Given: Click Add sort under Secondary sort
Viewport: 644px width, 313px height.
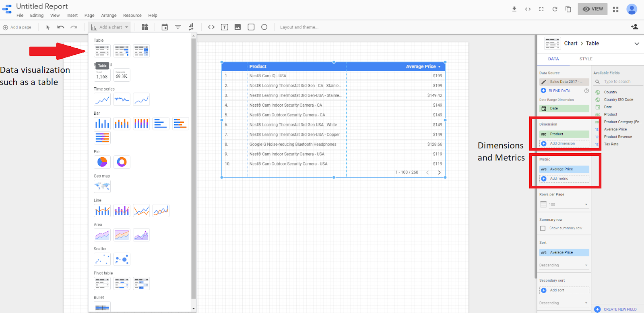Looking at the screenshot, I should coord(564,290).
